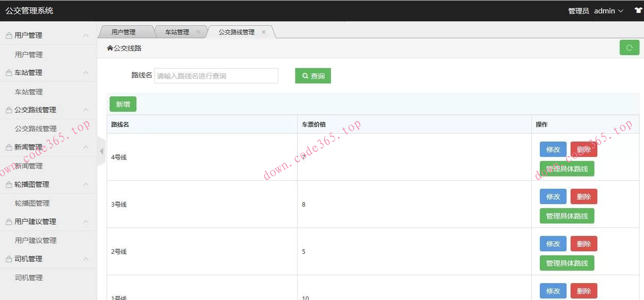Click the lock icon next to 公交路线管理 group

pyautogui.click(x=8, y=110)
